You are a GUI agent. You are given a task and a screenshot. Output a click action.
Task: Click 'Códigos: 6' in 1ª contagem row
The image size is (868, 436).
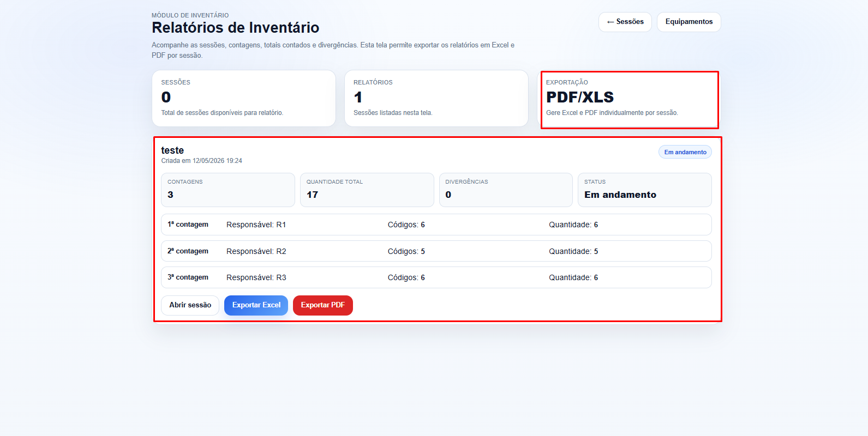406,225
